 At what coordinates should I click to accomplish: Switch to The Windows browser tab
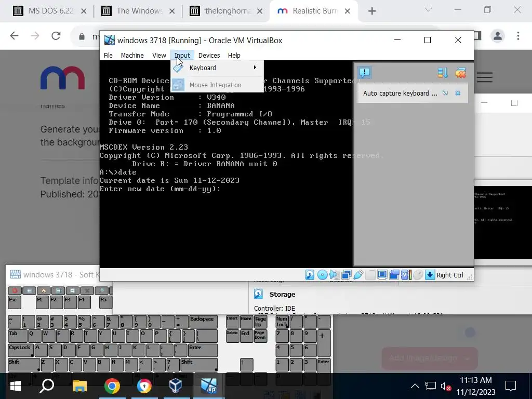139,11
